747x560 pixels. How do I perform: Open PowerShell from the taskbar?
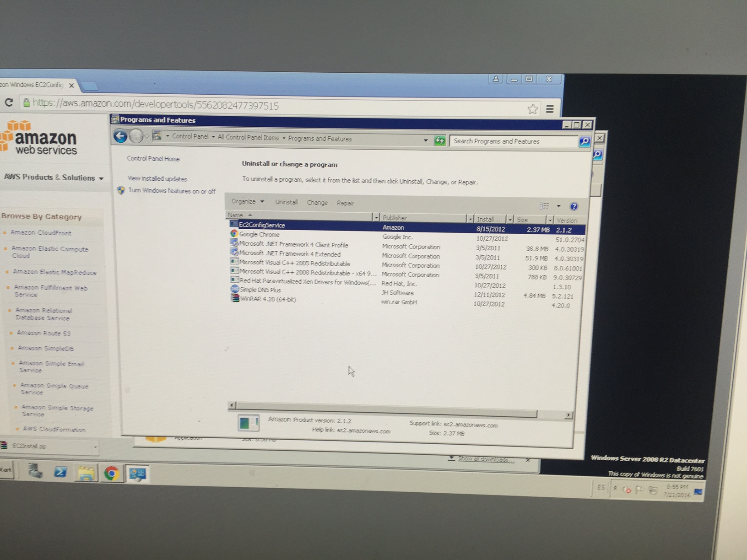[60, 472]
